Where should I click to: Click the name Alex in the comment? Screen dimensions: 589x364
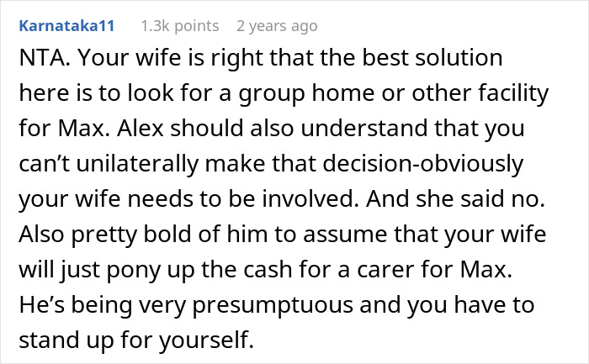[x=141, y=129]
